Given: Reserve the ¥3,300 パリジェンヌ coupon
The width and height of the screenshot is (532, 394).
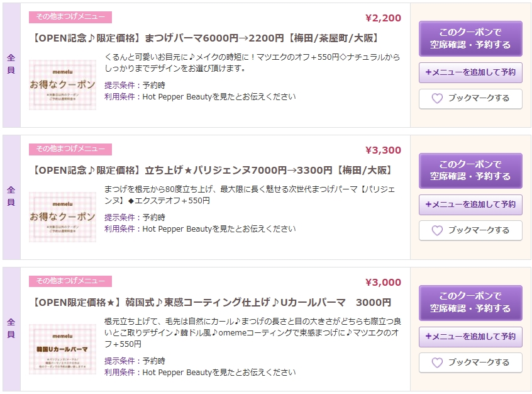Looking at the screenshot, I should (x=470, y=171).
